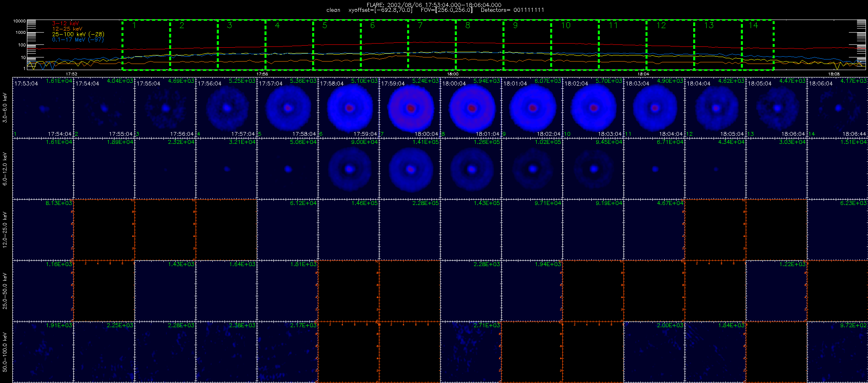Open the 12.0-25.0 keV image labeled 1.46E+05
This screenshot has width=868, height=383.
coord(348,230)
